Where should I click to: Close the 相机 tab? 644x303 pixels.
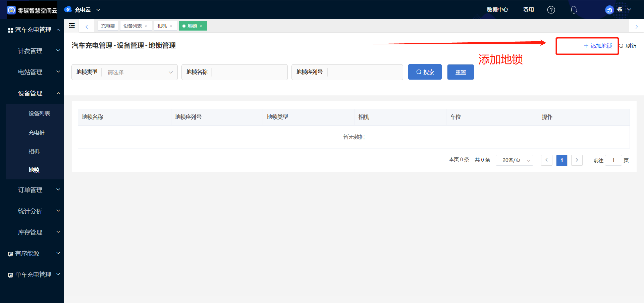(x=171, y=26)
